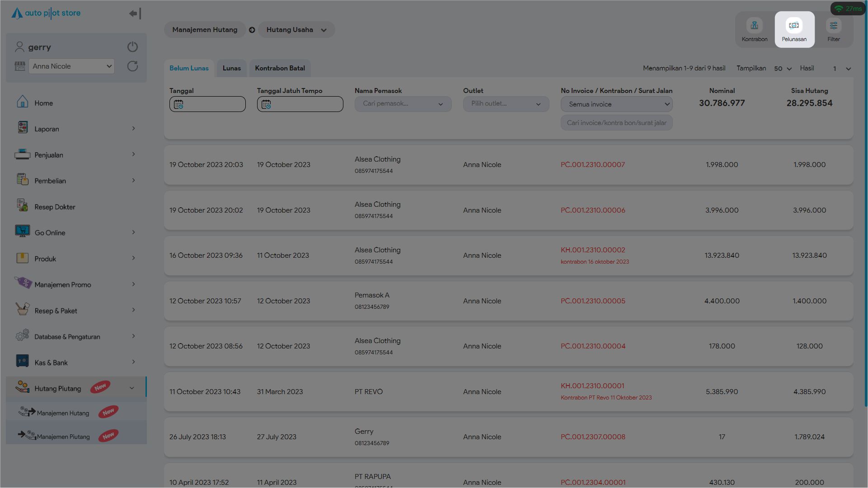The height and width of the screenshot is (488, 868).
Task: Open the Filter settings icon
Action: tap(833, 26)
